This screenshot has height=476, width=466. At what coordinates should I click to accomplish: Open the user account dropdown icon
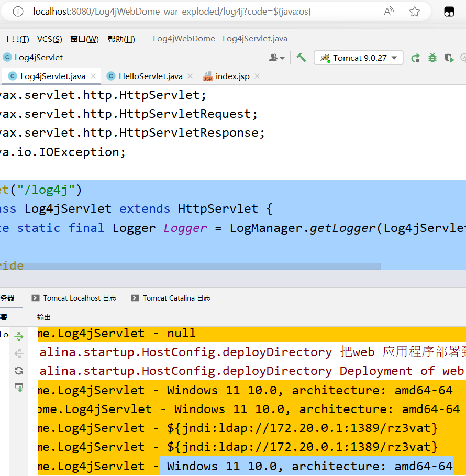pyautogui.click(x=276, y=58)
